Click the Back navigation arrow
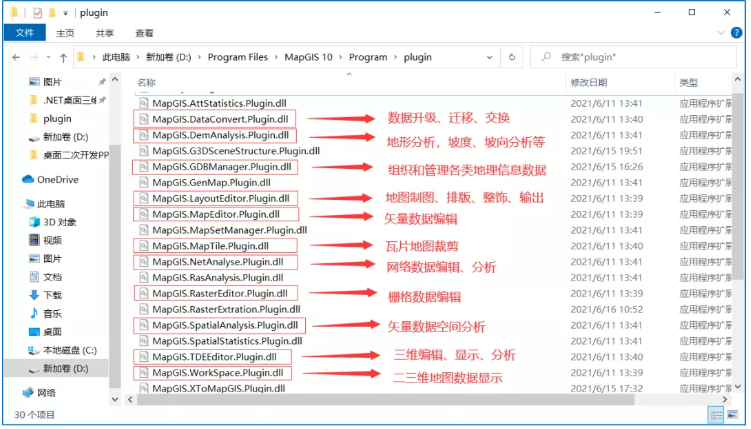This screenshot has width=751, height=429. click(x=16, y=57)
